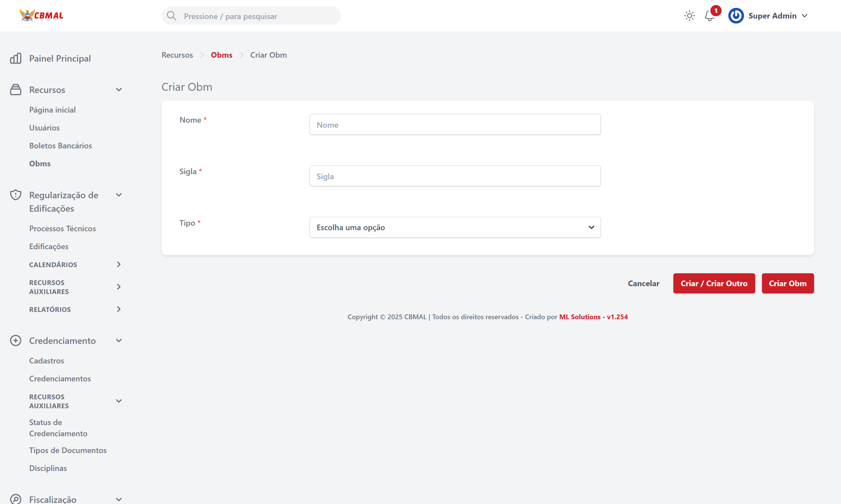Click the Regularização de Edificações shield icon
The height and width of the screenshot is (504, 841).
(16, 195)
